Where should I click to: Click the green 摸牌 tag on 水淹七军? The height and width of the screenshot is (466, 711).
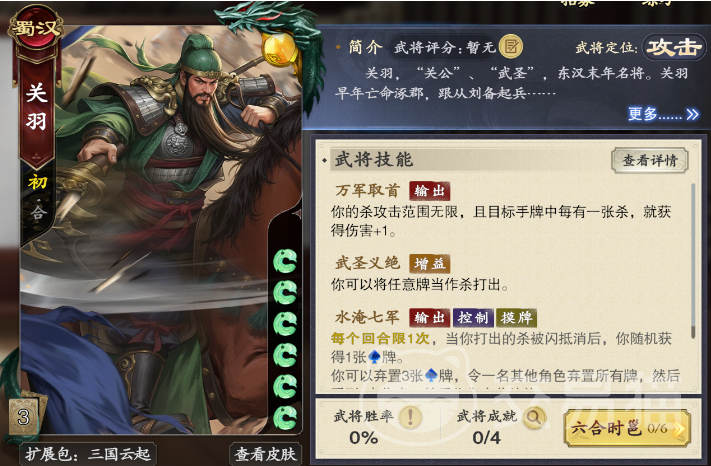(x=516, y=318)
